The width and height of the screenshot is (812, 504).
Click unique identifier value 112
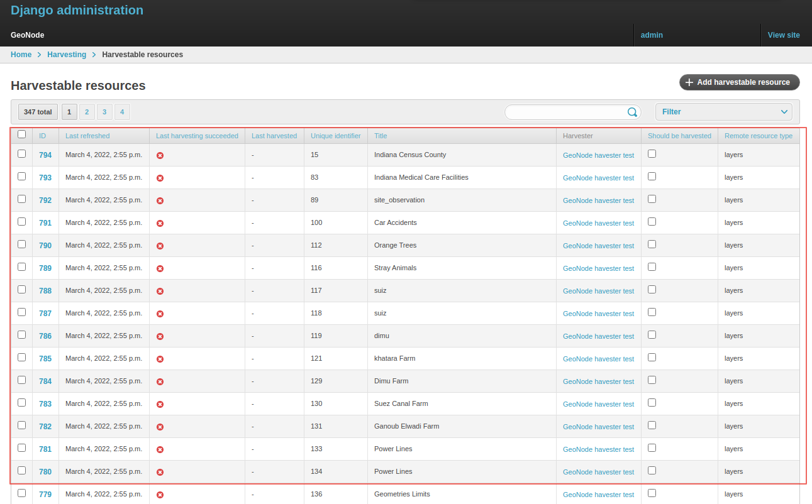coord(316,245)
